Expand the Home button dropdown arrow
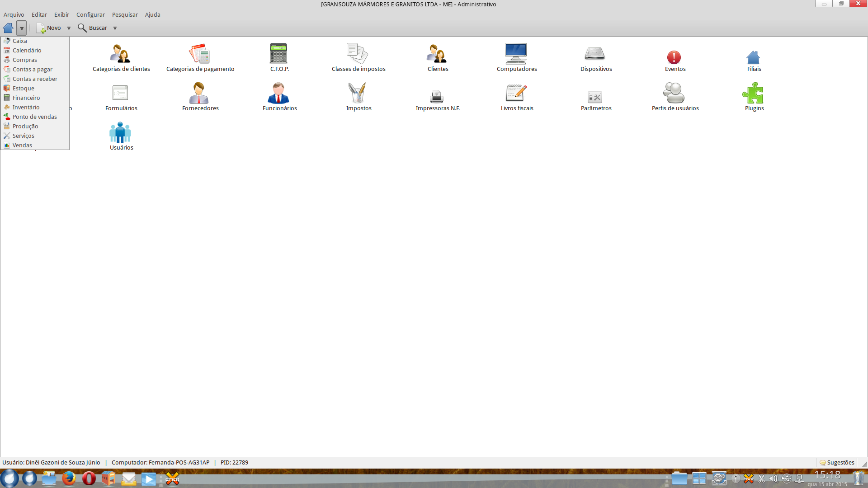Viewport: 868px width, 488px height. pyautogui.click(x=21, y=28)
